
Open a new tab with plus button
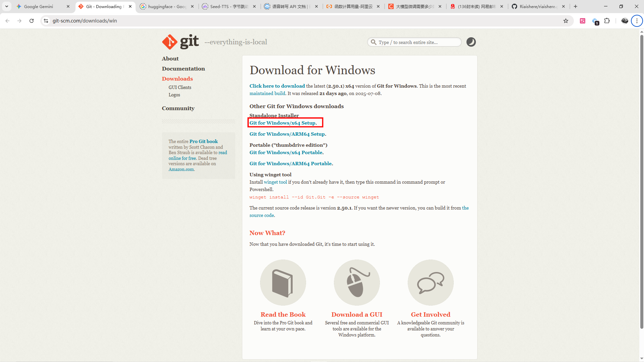click(x=576, y=6)
